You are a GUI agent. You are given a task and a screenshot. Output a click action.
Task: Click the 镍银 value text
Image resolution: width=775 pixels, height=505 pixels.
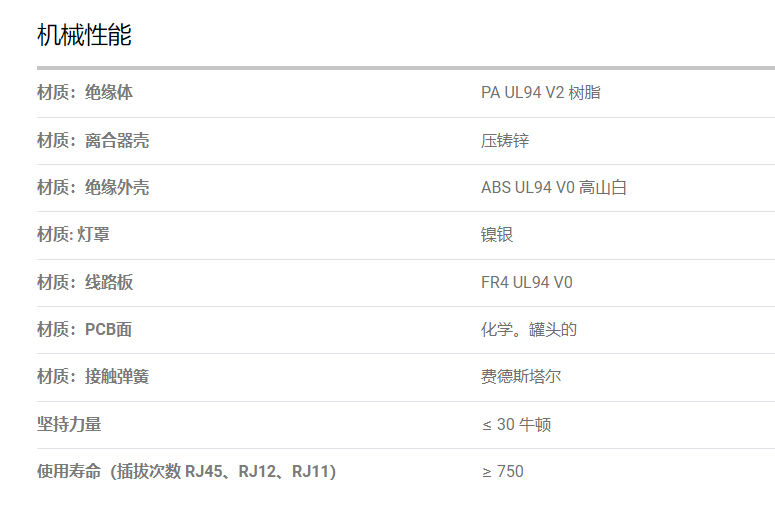(x=497, y=234)
